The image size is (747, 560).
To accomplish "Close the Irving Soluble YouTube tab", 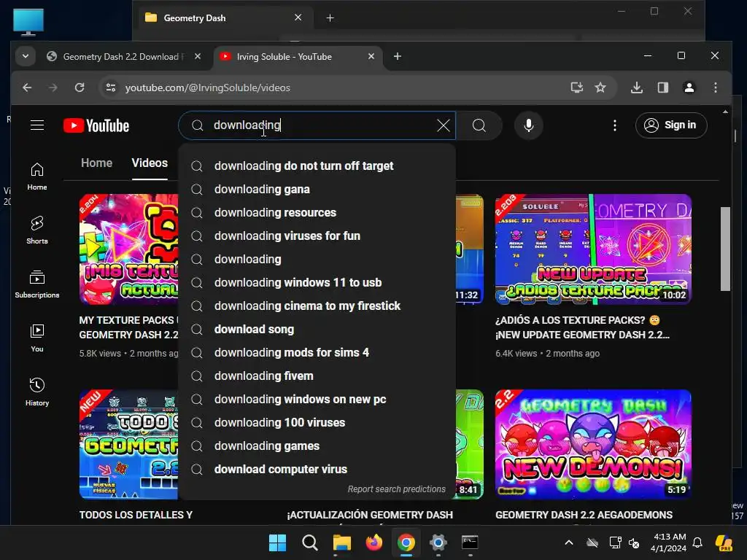I will (371, 56).
